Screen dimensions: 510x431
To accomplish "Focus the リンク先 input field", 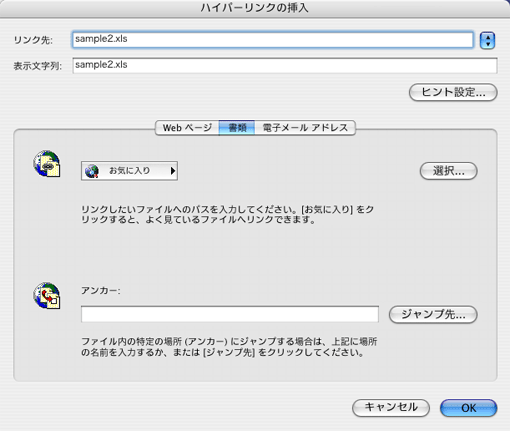I will click(273, 40).
